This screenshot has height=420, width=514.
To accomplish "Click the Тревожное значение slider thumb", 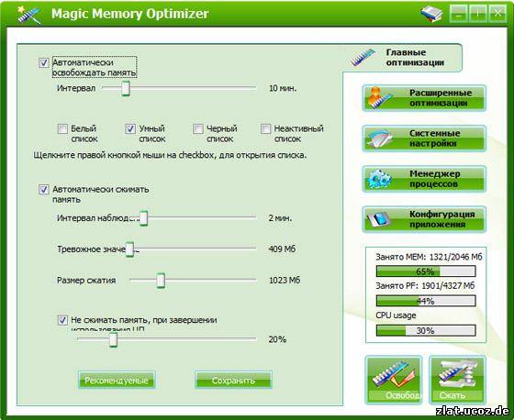I will 129,249.
